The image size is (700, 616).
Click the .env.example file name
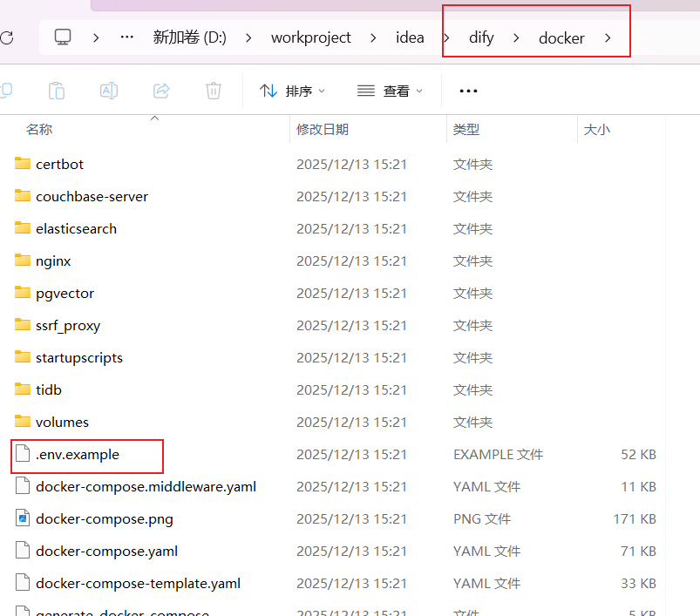78,455
